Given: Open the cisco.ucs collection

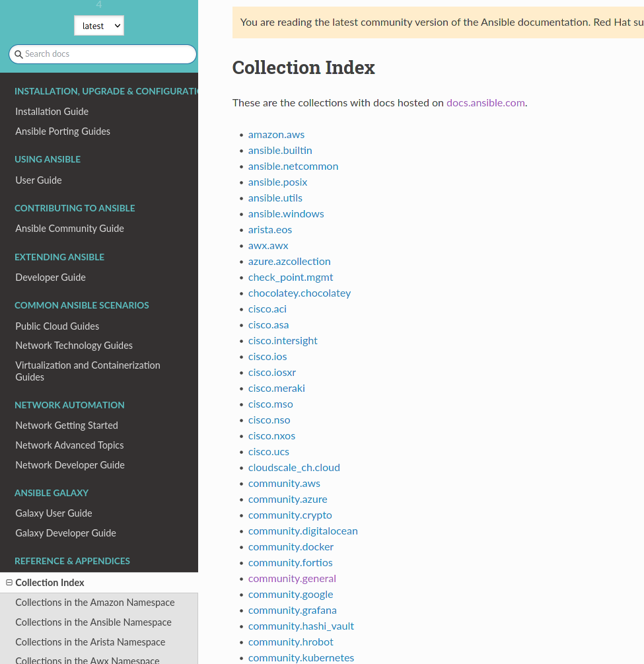Looking at the screenshot, I should tap(268, 452).
